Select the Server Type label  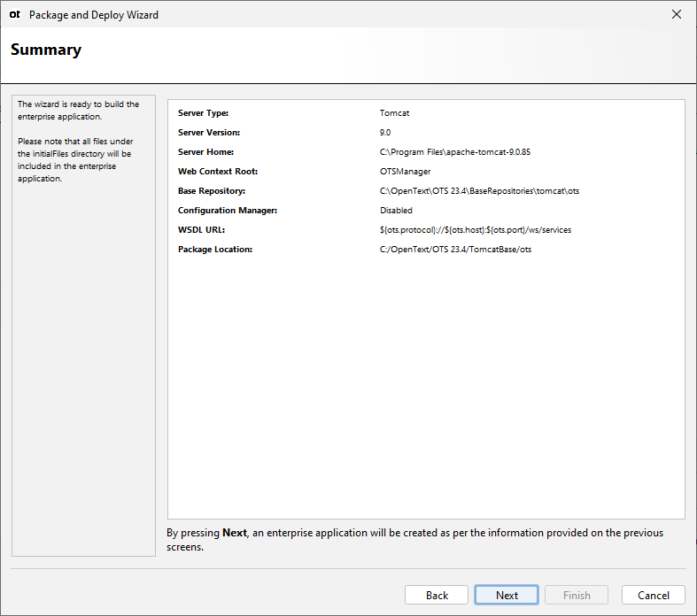203,113
